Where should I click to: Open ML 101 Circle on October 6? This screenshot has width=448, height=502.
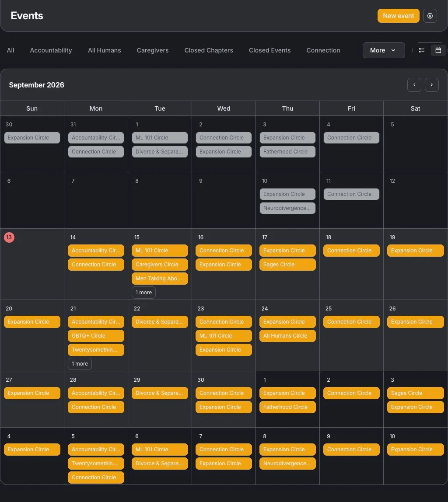(160, 450)
